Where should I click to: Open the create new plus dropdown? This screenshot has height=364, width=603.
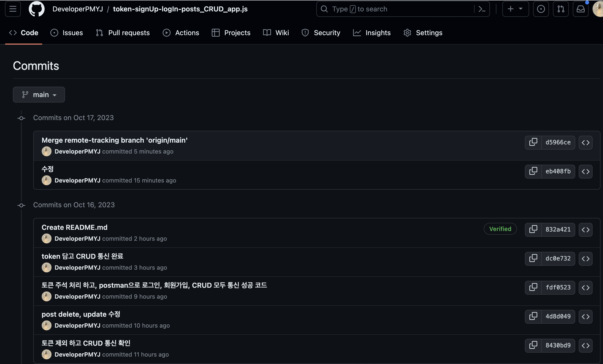515,9
